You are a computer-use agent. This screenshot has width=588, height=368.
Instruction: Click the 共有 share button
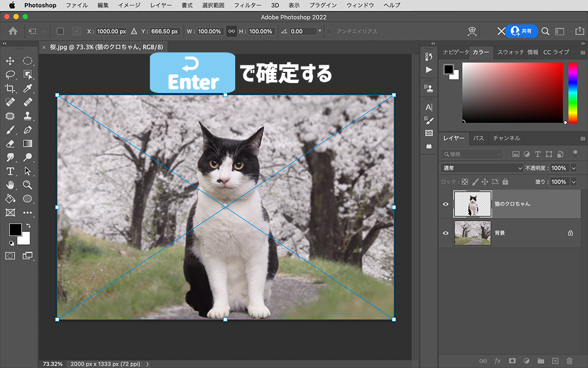click(521, 31)
